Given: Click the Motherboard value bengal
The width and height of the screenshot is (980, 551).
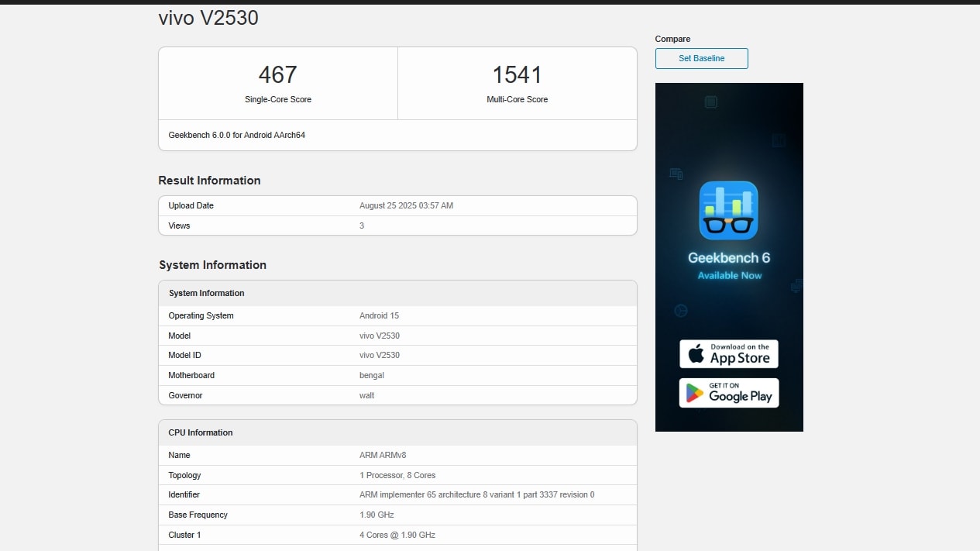Looking at the screenshot, I should [372, 376].
